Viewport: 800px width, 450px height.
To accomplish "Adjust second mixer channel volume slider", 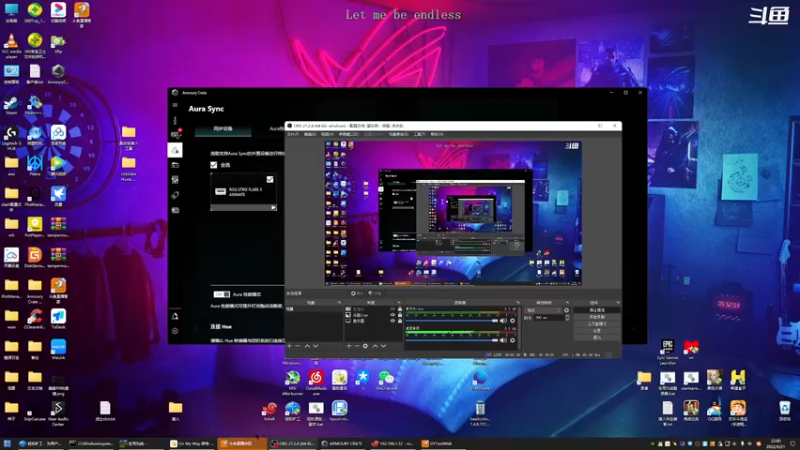I will click(452, 340).
